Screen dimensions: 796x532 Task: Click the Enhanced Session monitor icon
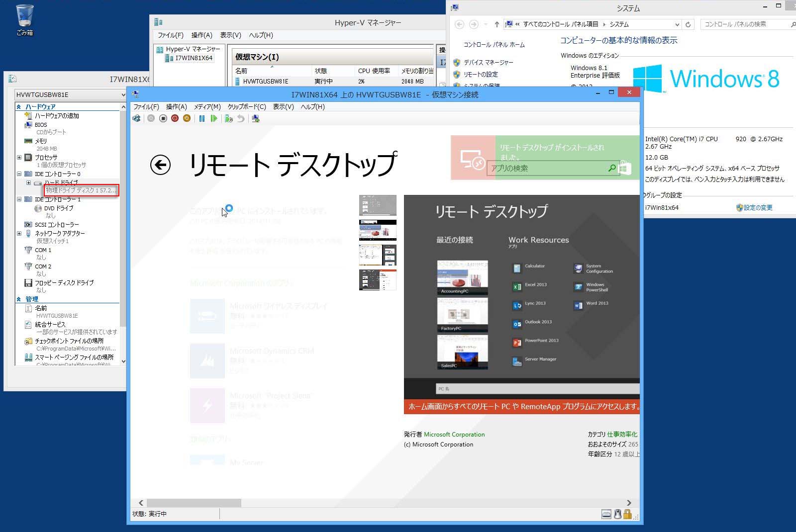(x=256, y=118)
